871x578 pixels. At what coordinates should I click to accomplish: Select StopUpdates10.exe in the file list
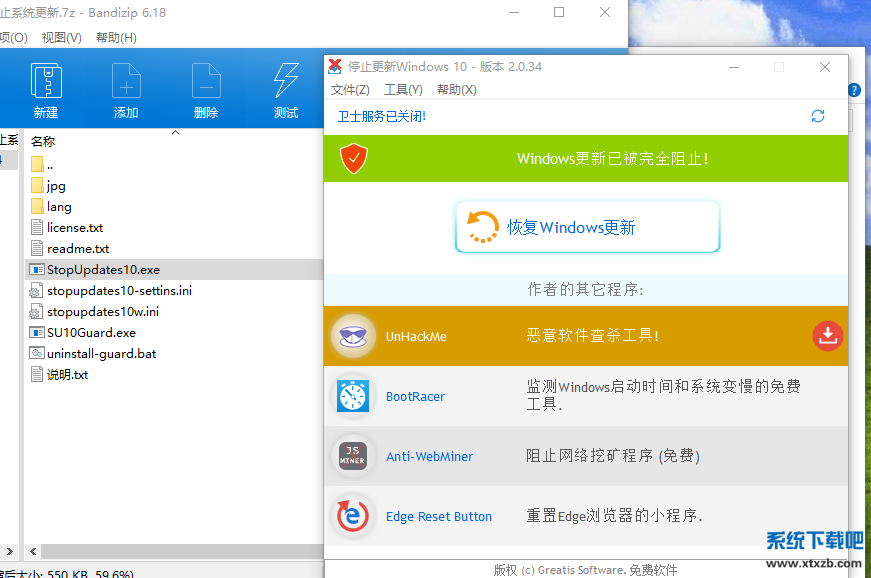[103, 270]
